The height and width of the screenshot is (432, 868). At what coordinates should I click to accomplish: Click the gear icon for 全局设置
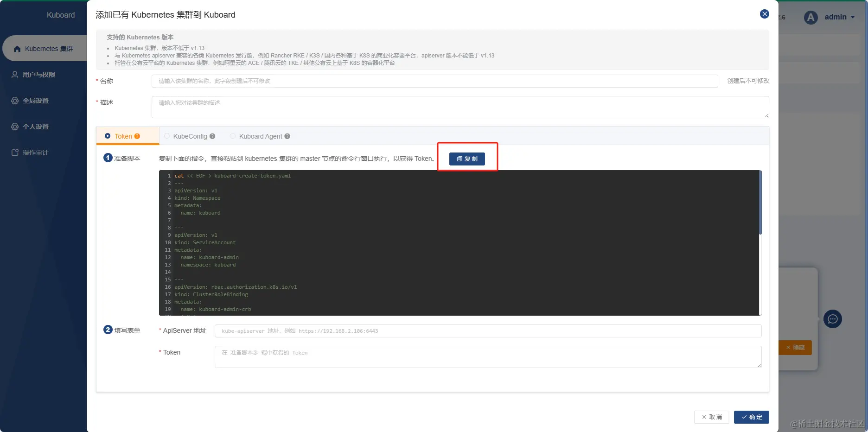click(x=15, y=101)
